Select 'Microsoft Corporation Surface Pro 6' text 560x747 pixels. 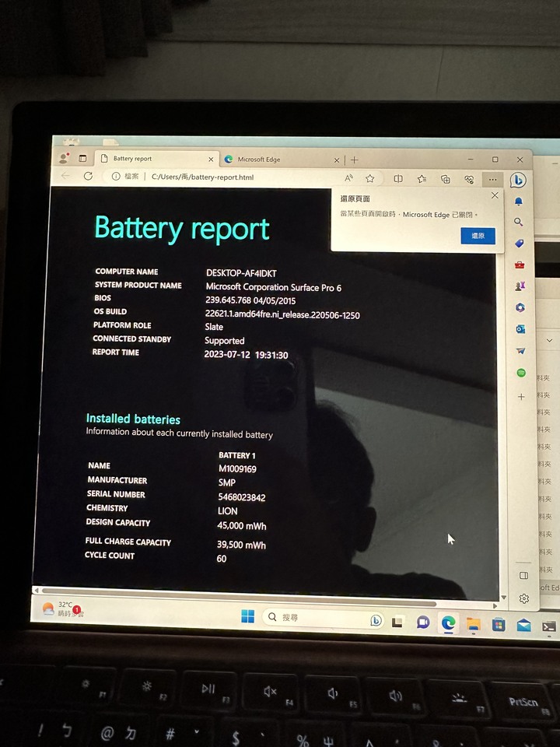pos(273,287)
